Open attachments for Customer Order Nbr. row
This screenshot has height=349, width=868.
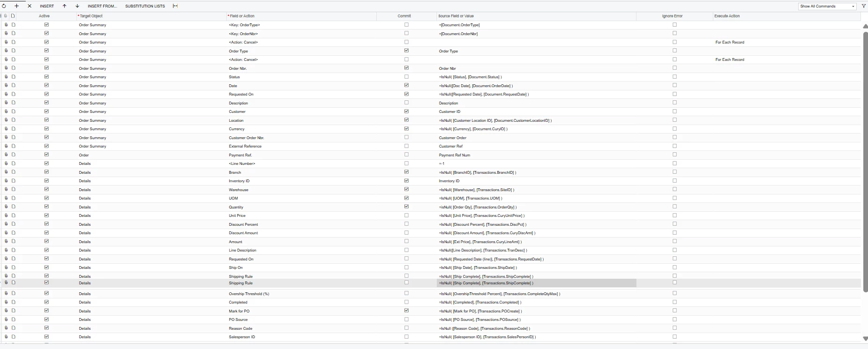click(x=6, y=137)
